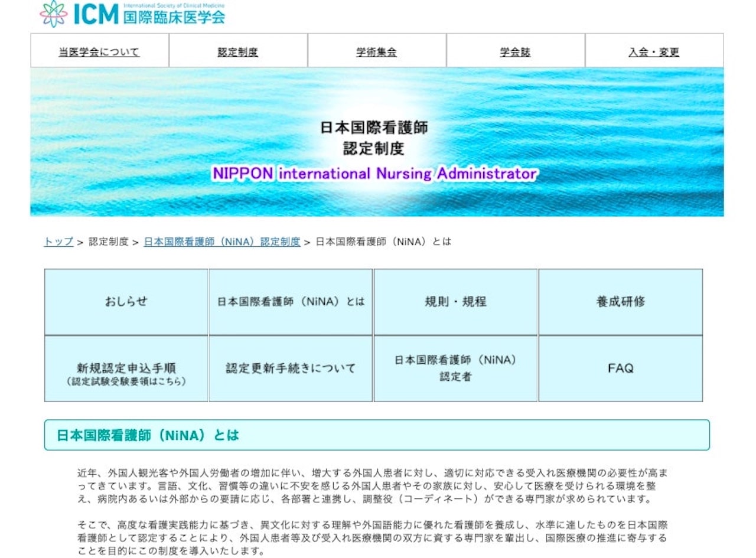Screen dimensions: 756x558
Task: Open the 認定制度 navigation menu
Action: tap(238, 52)
